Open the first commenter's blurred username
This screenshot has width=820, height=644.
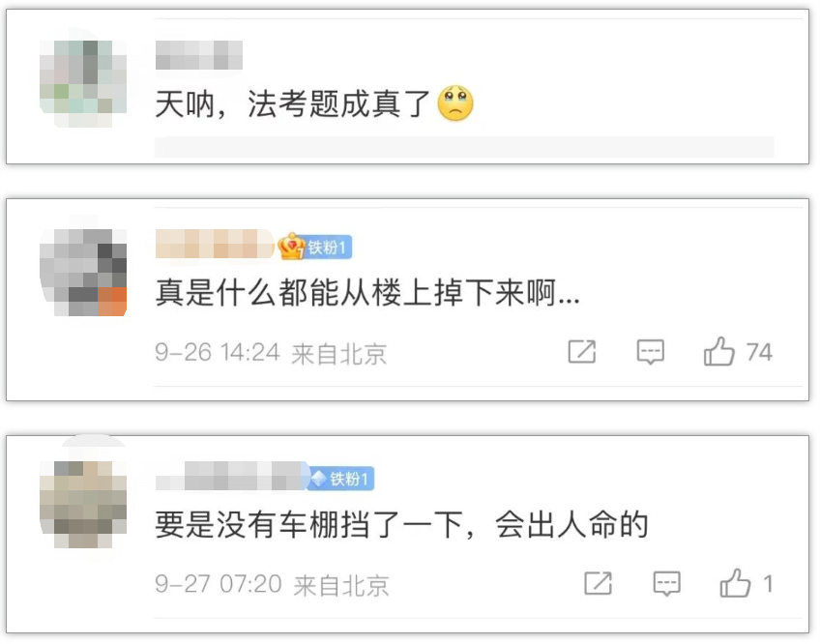199,55
